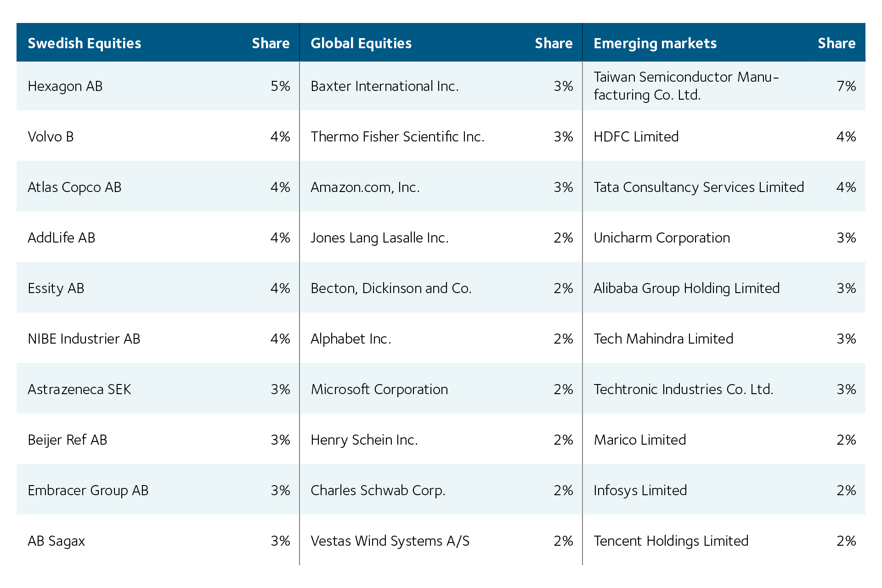882x588 pixels.
Task: Select Vestas Wind Systems A/S
Action: point(390,541)
